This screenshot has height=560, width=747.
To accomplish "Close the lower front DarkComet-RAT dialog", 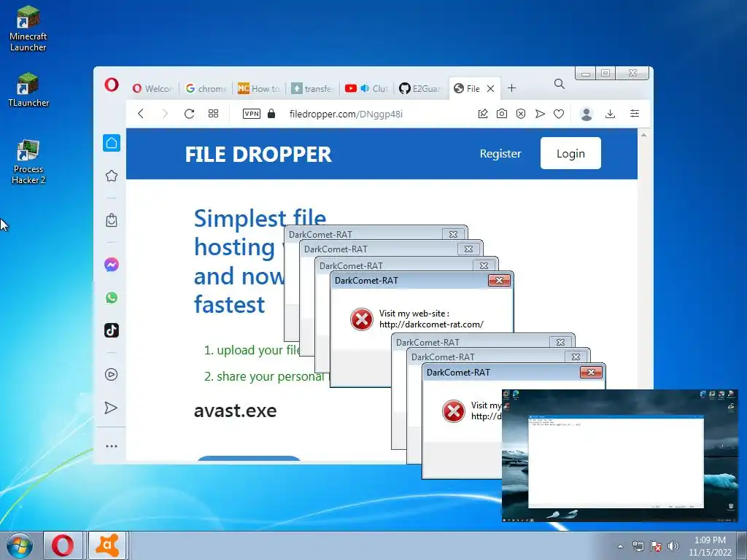I will [x=591, y=373].
